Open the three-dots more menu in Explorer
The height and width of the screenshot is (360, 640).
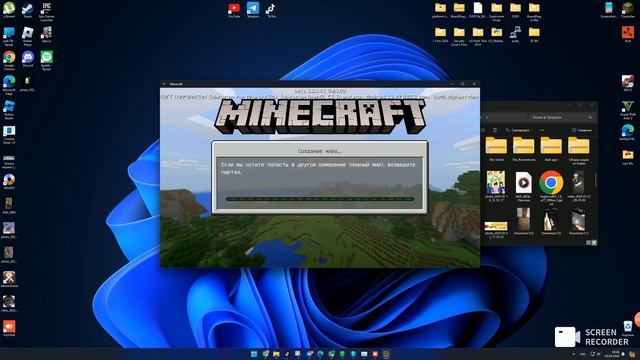pos(542,130)
